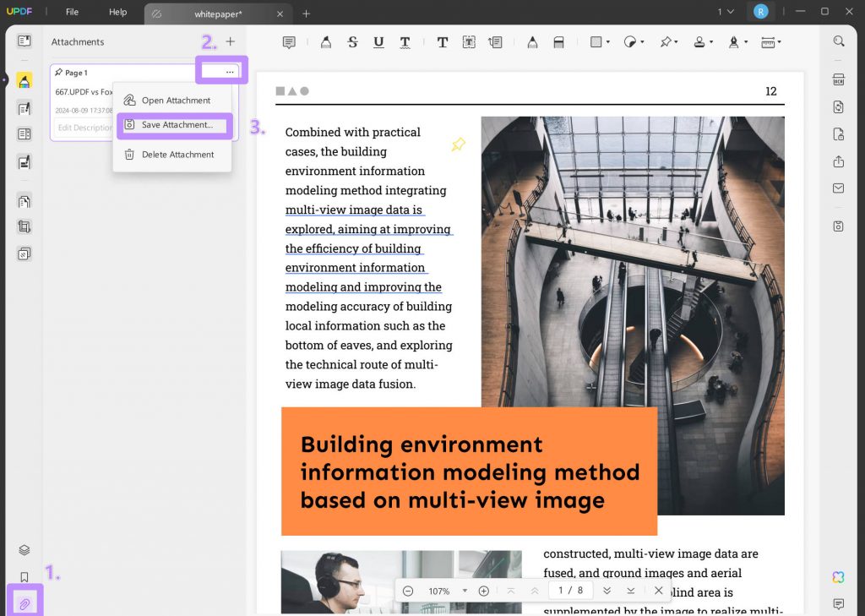Select the Highlight text tool

pos(326,41)
